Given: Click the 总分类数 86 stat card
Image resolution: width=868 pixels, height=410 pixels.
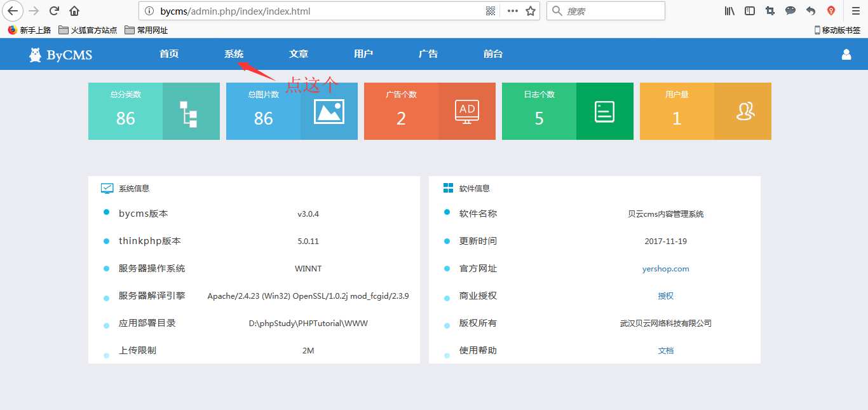Looking at the screenshot, I should click(x=154, y=111).
